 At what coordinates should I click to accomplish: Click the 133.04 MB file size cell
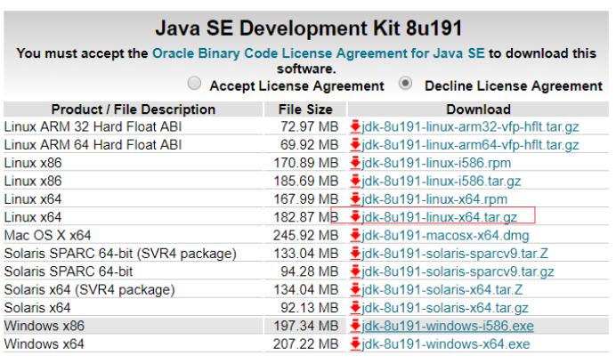(306, 254)
